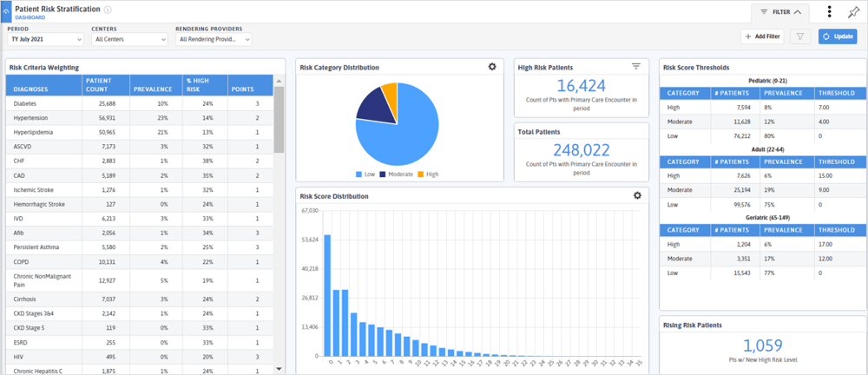Toggle Moderate legend in pie chart

click(x=397, y=174)
